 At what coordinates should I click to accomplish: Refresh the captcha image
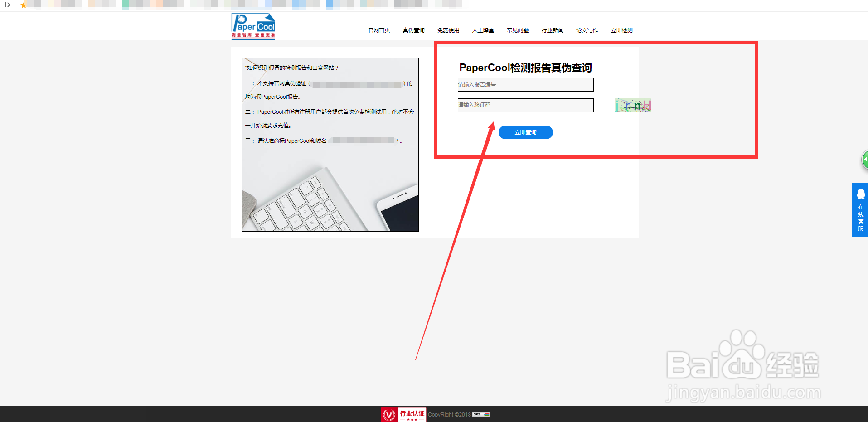tap(632, 105)
